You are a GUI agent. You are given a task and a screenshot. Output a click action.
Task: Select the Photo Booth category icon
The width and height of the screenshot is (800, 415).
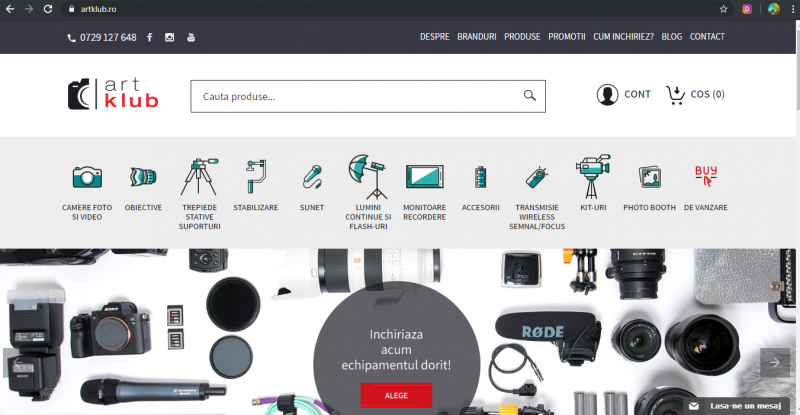(649, 177)
